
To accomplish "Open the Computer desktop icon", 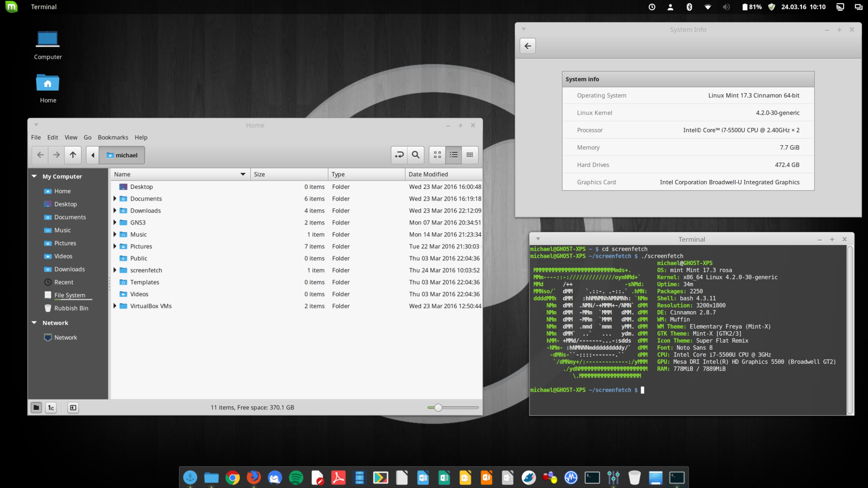I will click(48, 45).
